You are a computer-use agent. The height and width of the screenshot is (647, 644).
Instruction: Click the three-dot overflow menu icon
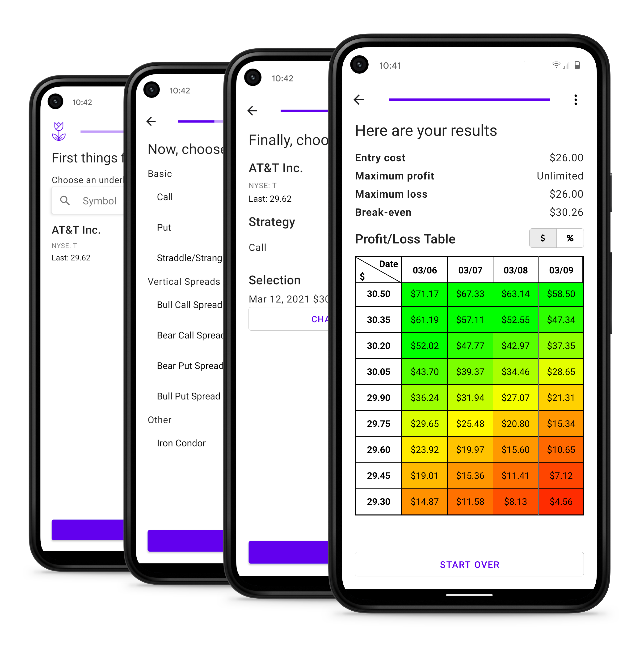576,99
